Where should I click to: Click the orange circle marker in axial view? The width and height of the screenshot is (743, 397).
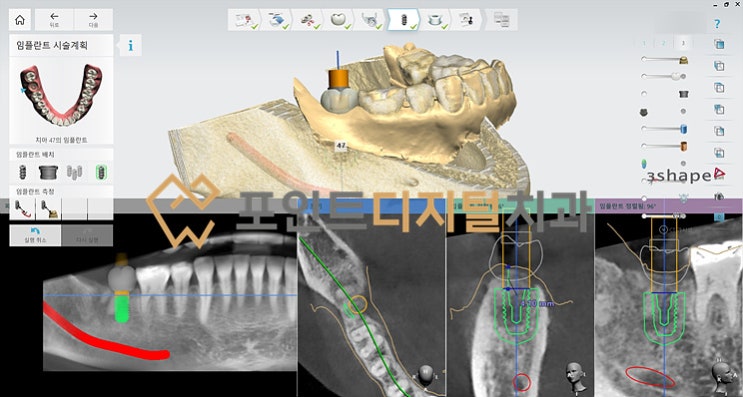[358, 305]
